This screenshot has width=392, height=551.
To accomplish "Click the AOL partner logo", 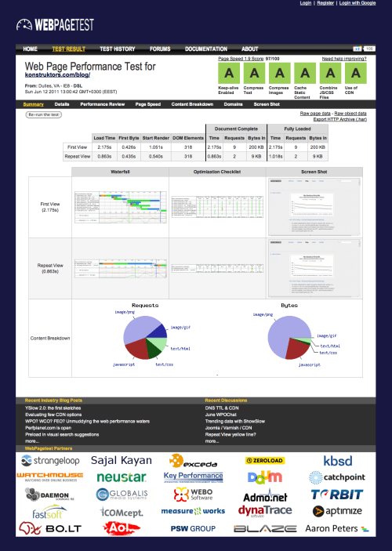I will [x=122, y=528].
